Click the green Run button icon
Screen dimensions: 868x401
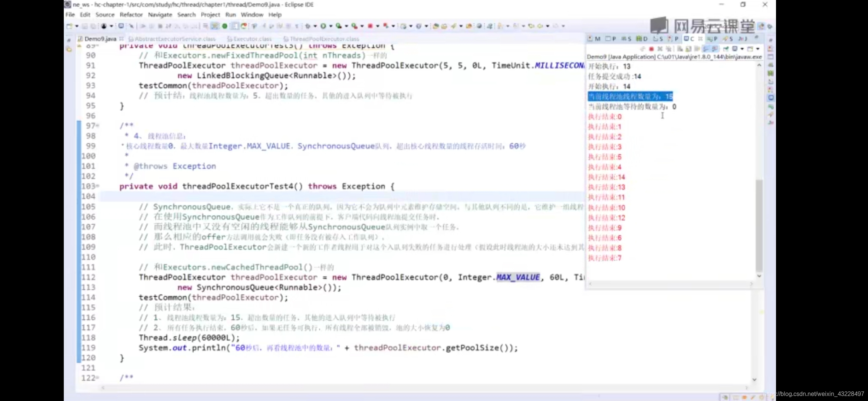(x=323, y=26)
